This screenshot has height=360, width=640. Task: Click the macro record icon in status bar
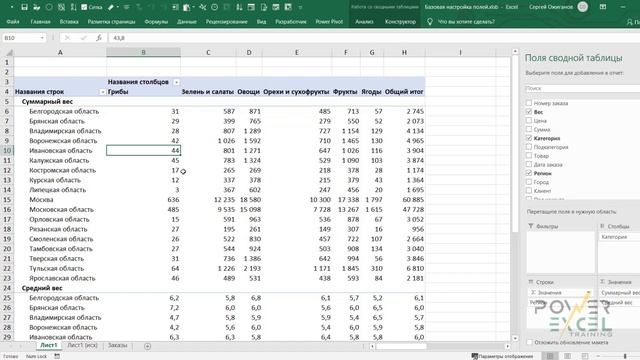(x=57, y=356)
